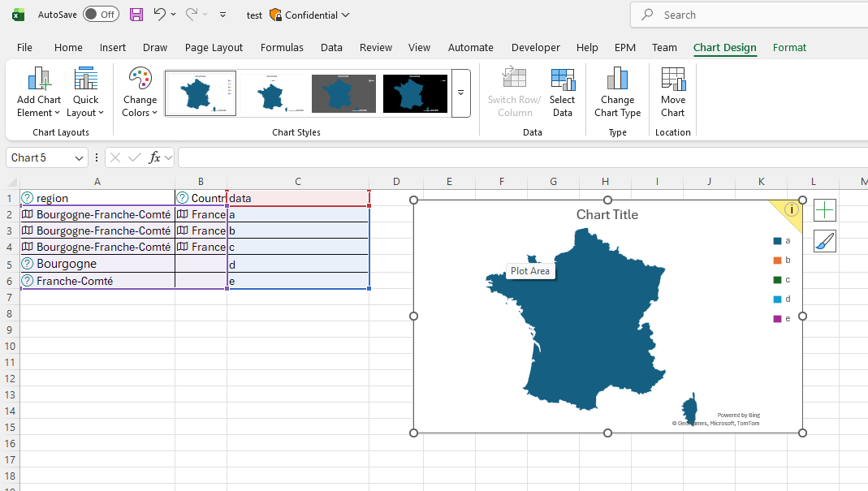Click the Chart Title text
The height and width of the screenshot is (491, 868).
tap(607, 215)
